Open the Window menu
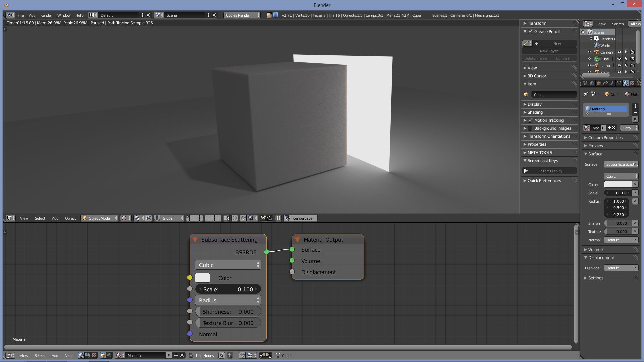644x362 pixels. coord(64,15)
